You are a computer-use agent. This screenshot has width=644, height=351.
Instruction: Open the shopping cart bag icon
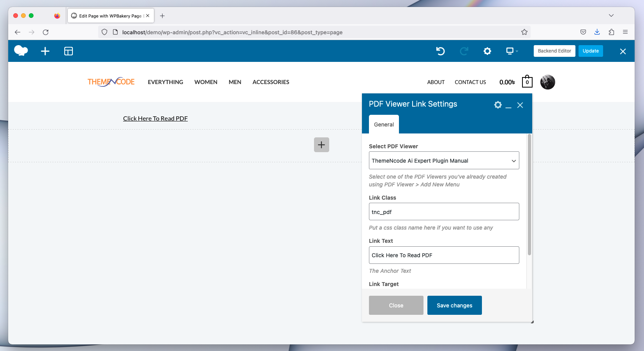click(x=527, y=81)
